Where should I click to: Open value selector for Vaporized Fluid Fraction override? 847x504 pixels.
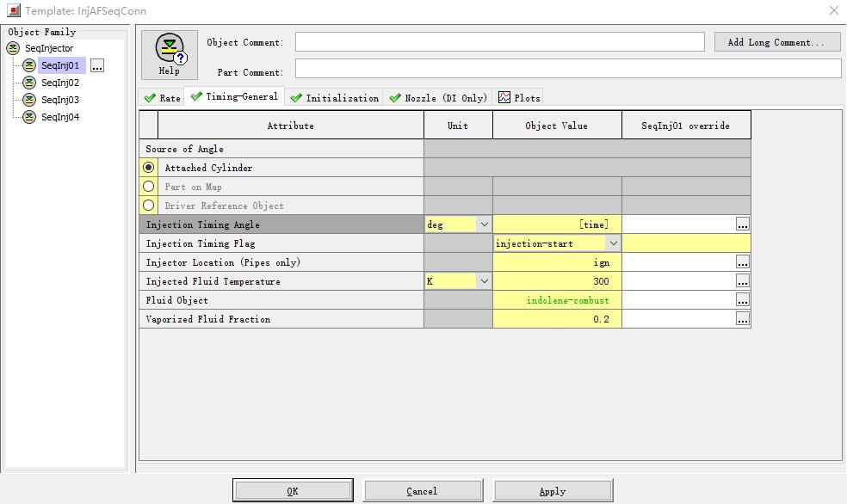pos(743,319)
